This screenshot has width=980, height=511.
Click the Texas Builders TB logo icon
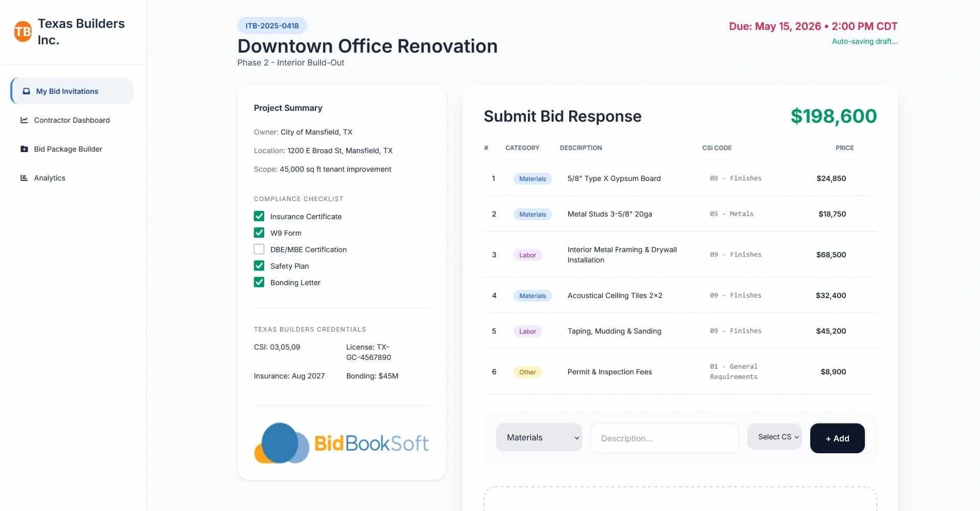pyautogui.click(x=23, y=32)
